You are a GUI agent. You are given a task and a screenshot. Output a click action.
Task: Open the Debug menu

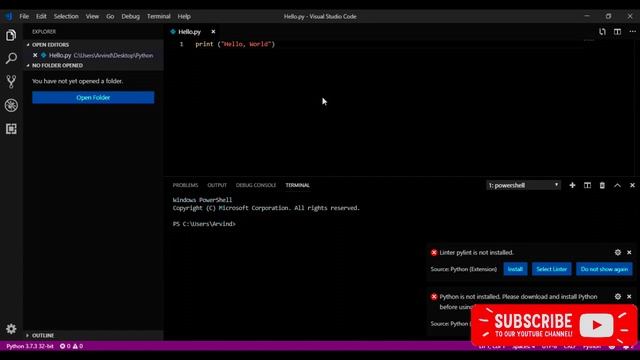click(131, 16)
